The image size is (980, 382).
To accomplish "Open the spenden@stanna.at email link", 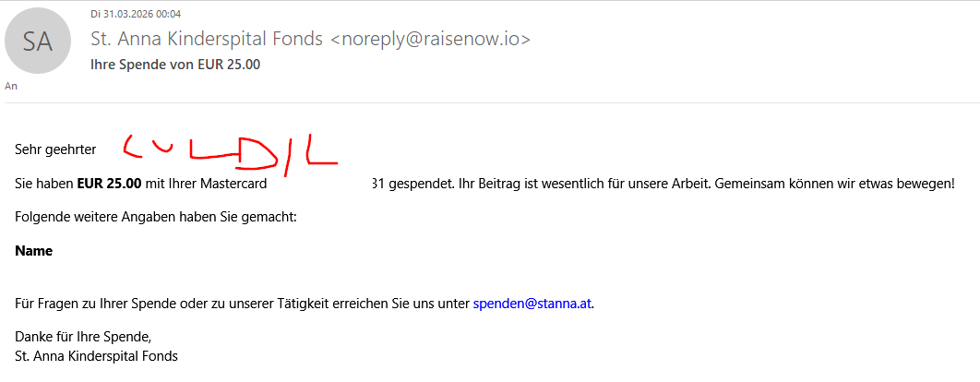I will coord(532,303).
